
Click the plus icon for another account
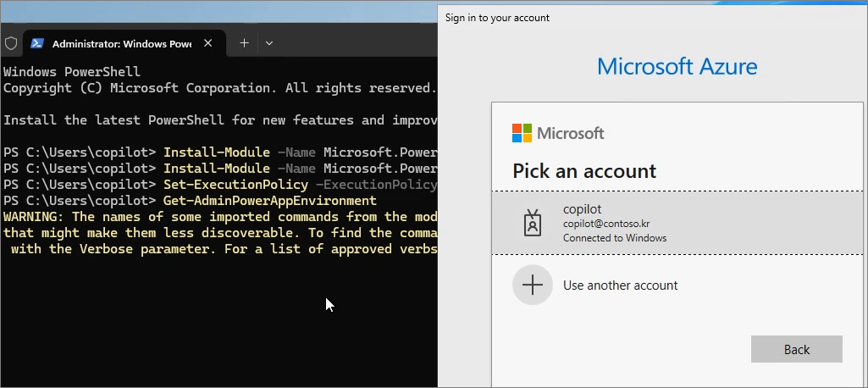(x=533, y=285)
